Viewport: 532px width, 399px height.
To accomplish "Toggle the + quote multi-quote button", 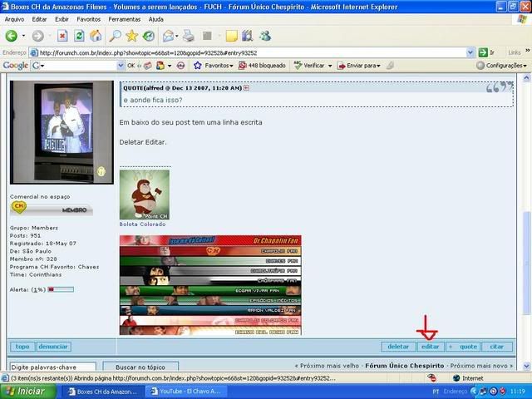I will click(463, 347).
